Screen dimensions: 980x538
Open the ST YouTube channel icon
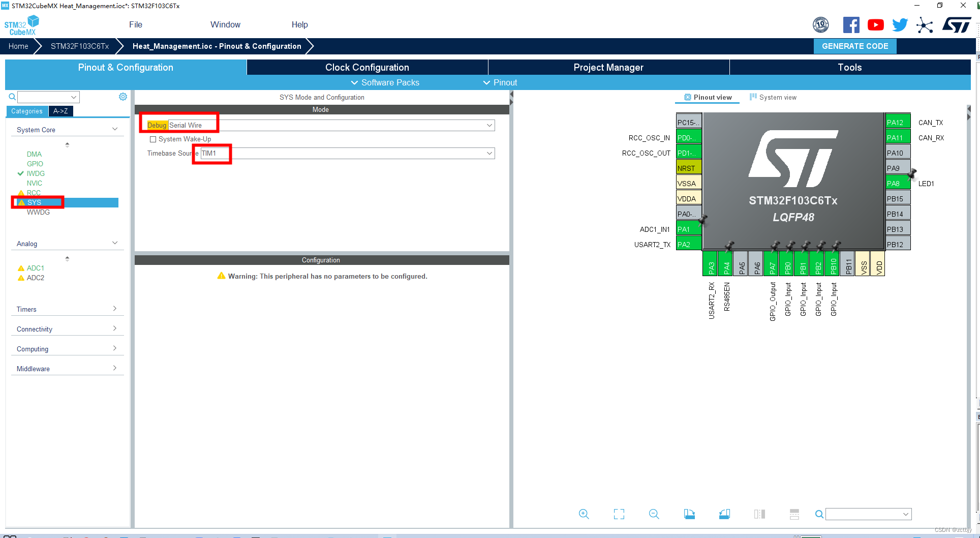[875, 25]
